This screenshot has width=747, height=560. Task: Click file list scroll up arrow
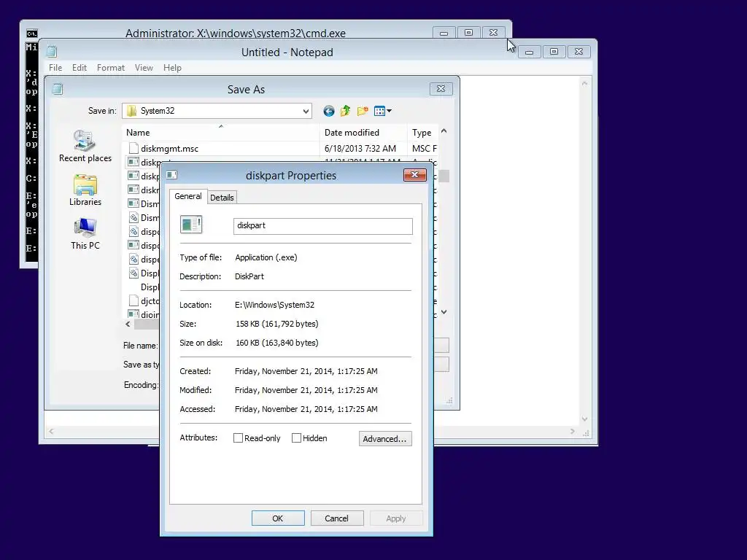pyautogui.click(x=444, y=131)
